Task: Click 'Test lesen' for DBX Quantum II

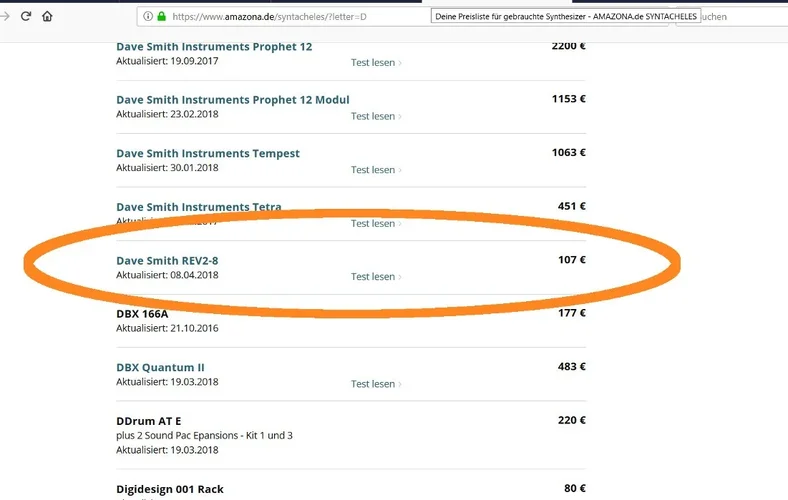Action: (x=376, y=384)
